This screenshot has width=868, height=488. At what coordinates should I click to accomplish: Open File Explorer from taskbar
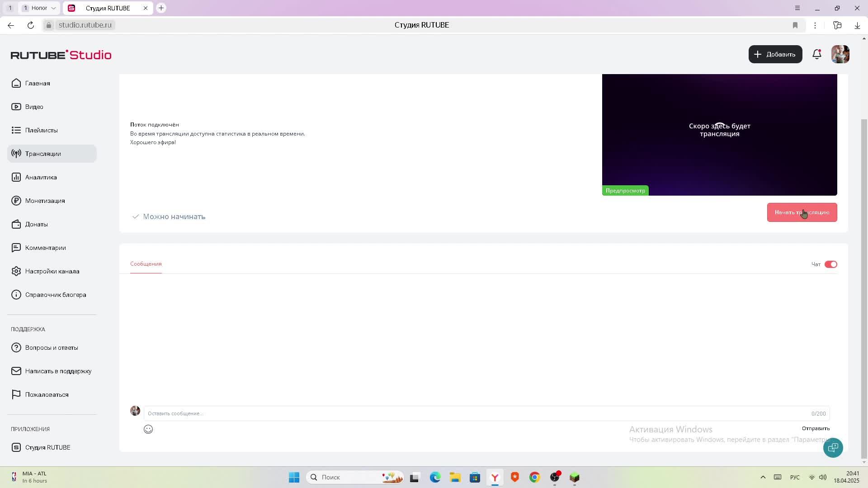[x=455, y=477]
